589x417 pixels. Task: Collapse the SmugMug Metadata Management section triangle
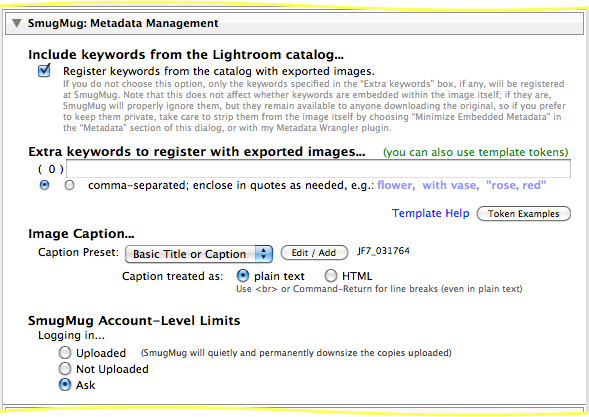pyautogui.click(x=16, y=23)
